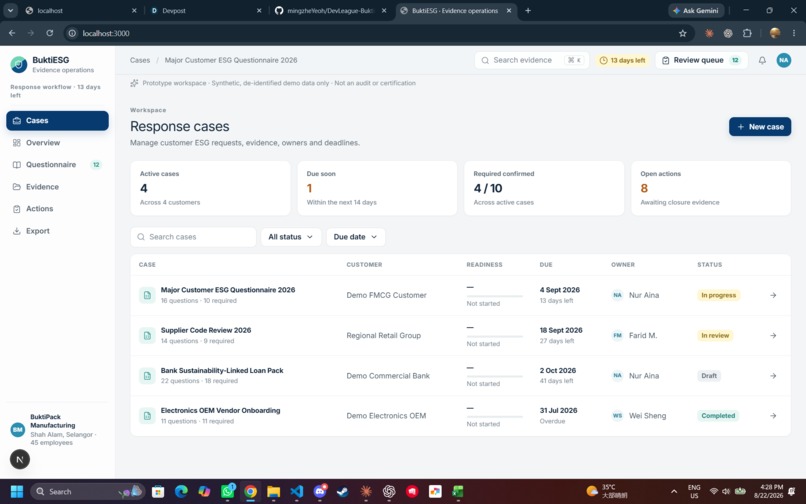The height and width of the screenshot is (504, 806).
Task: Expand the browser tab search chevron
Action: pos(10,10)
